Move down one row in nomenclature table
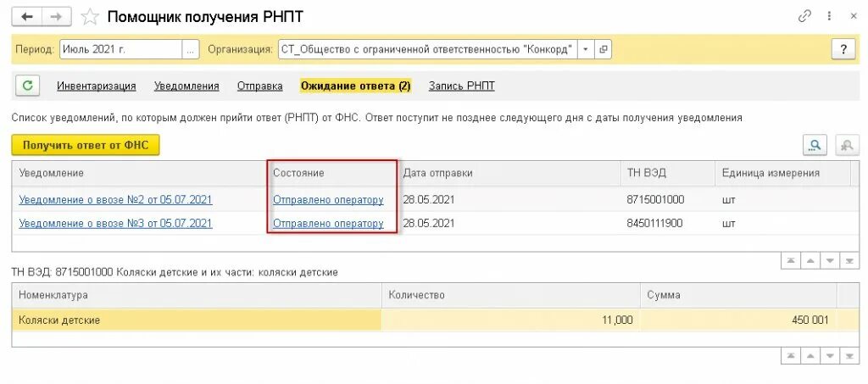868x384 pixels. pos(829,356)
